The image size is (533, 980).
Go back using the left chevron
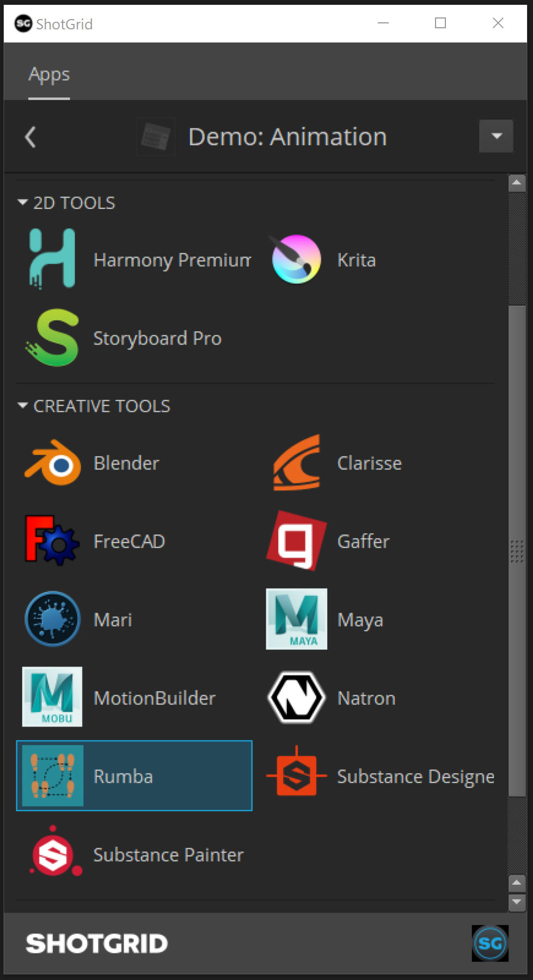(x=30, y=137)
